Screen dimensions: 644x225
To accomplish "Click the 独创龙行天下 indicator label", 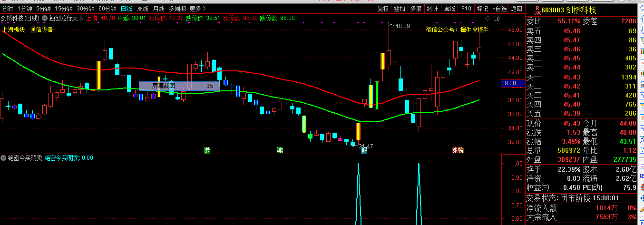I will click(x=67, y=18).
